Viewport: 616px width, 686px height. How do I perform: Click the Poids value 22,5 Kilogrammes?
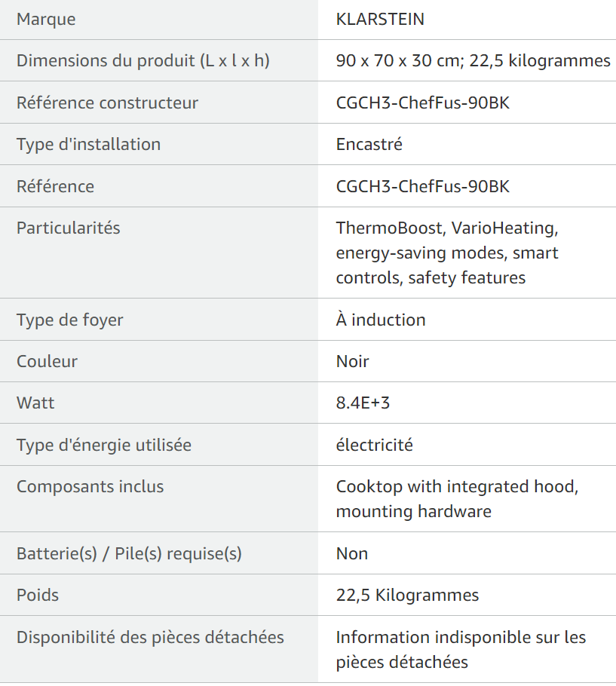[x=407, y=595]
